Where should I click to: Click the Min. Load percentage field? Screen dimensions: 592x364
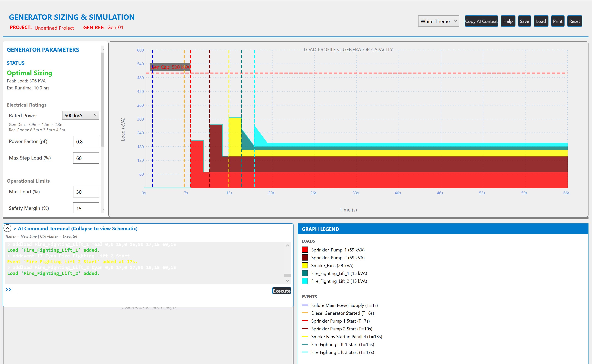[x=86, y=192]
